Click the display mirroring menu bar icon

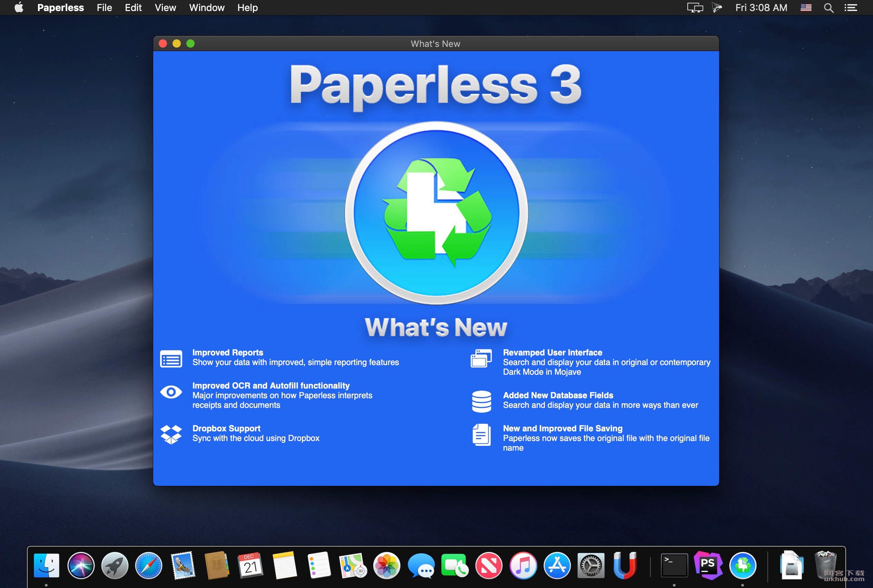coord(695,8)
